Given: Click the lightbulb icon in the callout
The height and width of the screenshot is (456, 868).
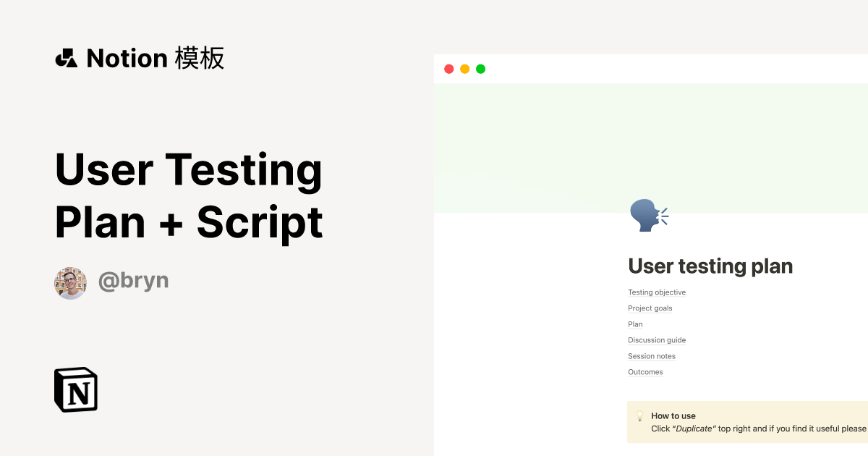Looking at the screenshot, I should click(x=639, y=415).
